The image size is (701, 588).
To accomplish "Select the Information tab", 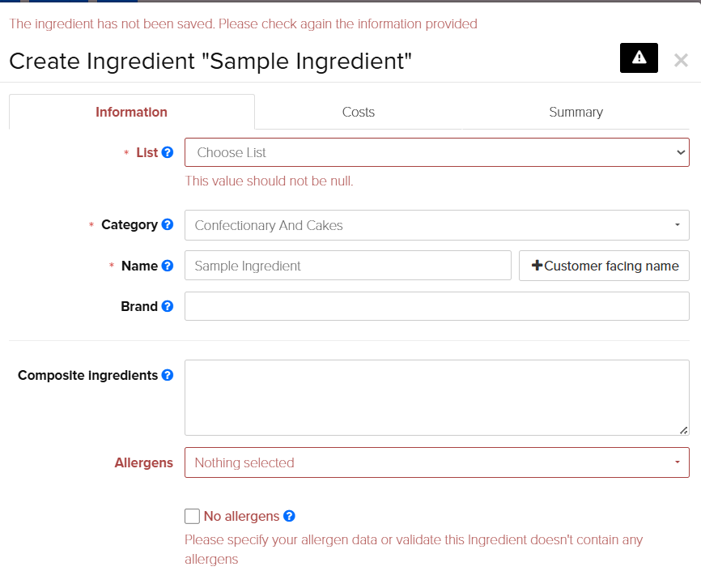I will tap(131, 112).
